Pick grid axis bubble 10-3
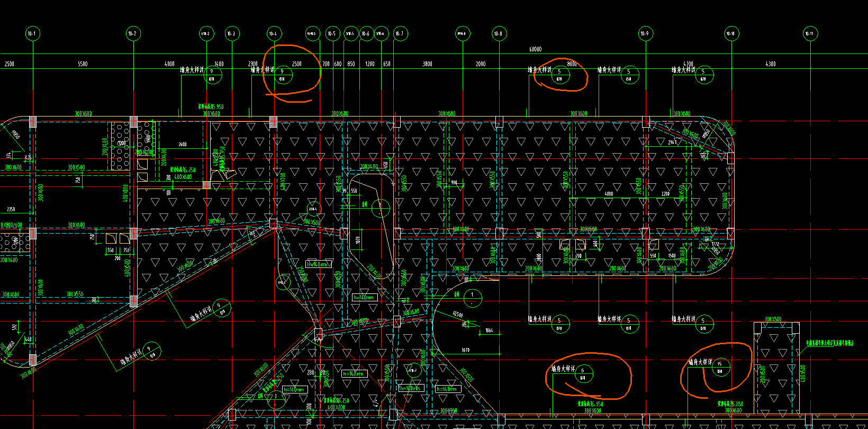This screenshot has width=868, height=429. (231, 34)
